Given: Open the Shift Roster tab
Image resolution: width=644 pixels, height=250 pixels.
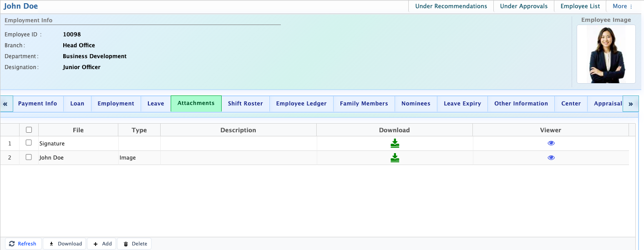Looking at the screenshot, I should pos(245,104).
